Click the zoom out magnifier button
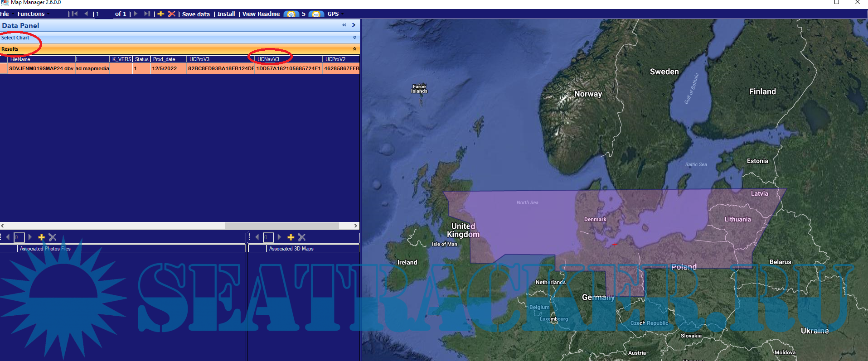Viewport: 868px width, 361px height. point(316,14)
